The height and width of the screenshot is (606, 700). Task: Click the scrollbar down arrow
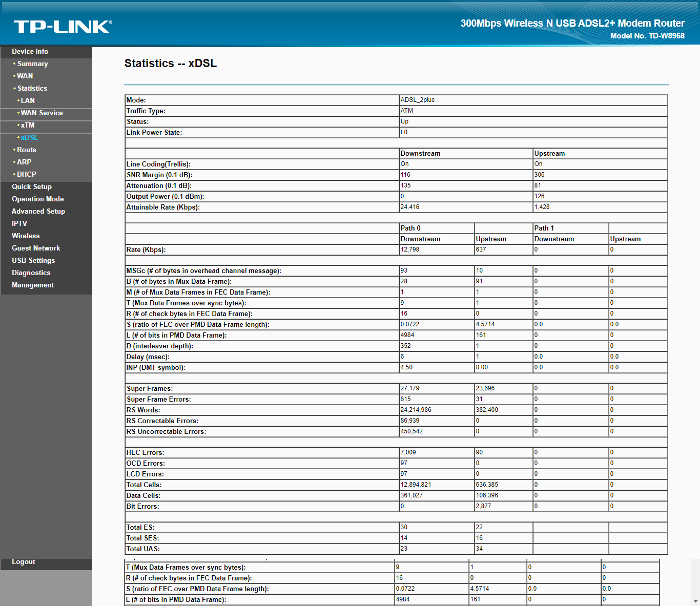695,601
